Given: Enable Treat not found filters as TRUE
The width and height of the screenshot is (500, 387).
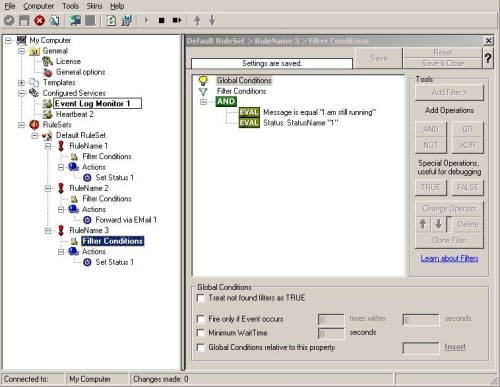Looking at the screenshot, I should (x=201, y=298).
